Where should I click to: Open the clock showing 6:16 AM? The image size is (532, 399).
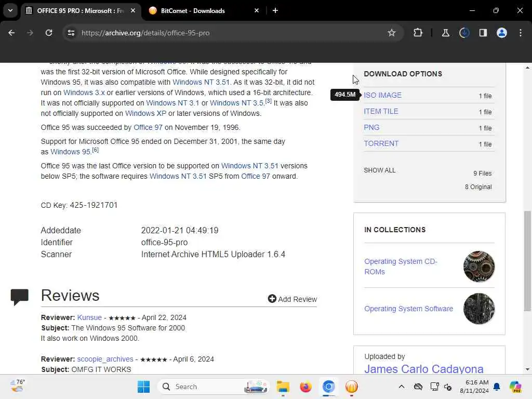click(474, 387)
